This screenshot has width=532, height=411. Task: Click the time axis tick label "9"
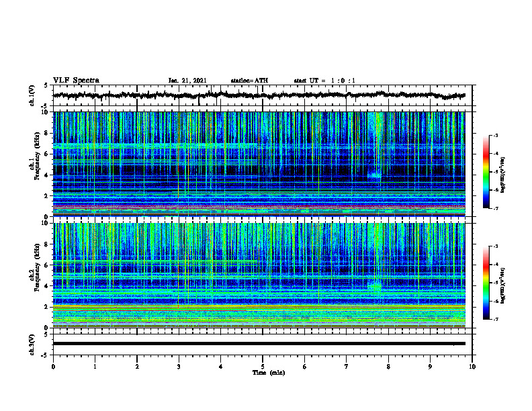pyautogui.click(x=430, y=367)
